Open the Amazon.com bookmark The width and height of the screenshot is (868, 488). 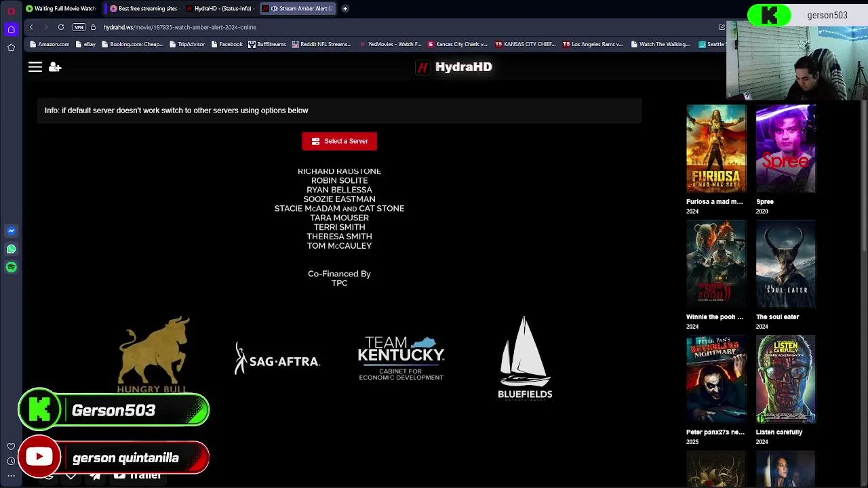click(x=50, y=44)
